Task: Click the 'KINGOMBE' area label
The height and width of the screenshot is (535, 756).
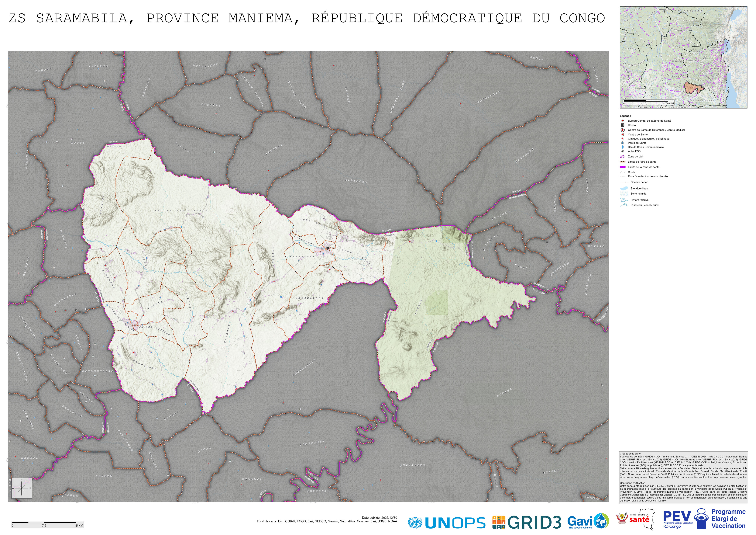Action: (108, 279)
